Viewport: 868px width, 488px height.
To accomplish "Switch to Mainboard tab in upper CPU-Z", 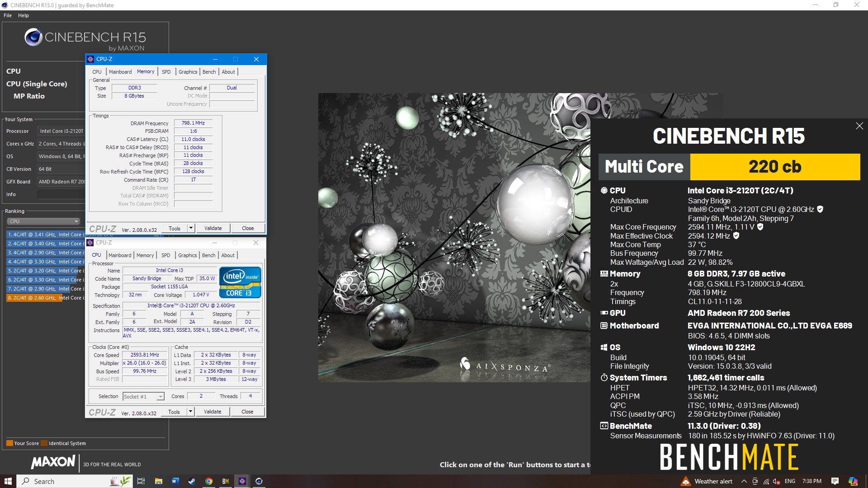I will pyautogui.click(x=120, y=72).
